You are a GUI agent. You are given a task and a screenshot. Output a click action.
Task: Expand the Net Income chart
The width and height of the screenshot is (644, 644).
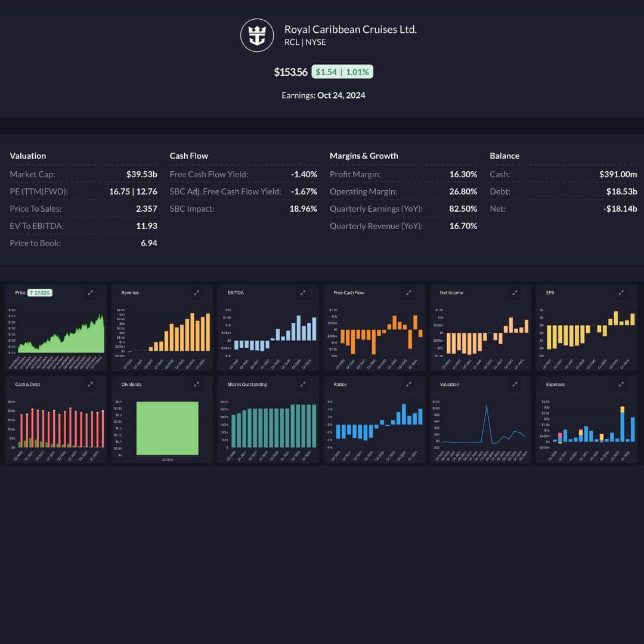click(x=515, y=293)
